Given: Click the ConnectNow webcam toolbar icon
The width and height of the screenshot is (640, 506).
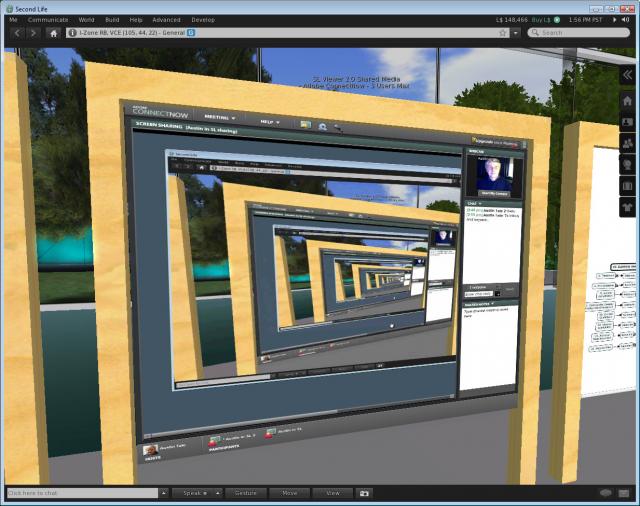Looking at the screenshot, I should 322,126.
